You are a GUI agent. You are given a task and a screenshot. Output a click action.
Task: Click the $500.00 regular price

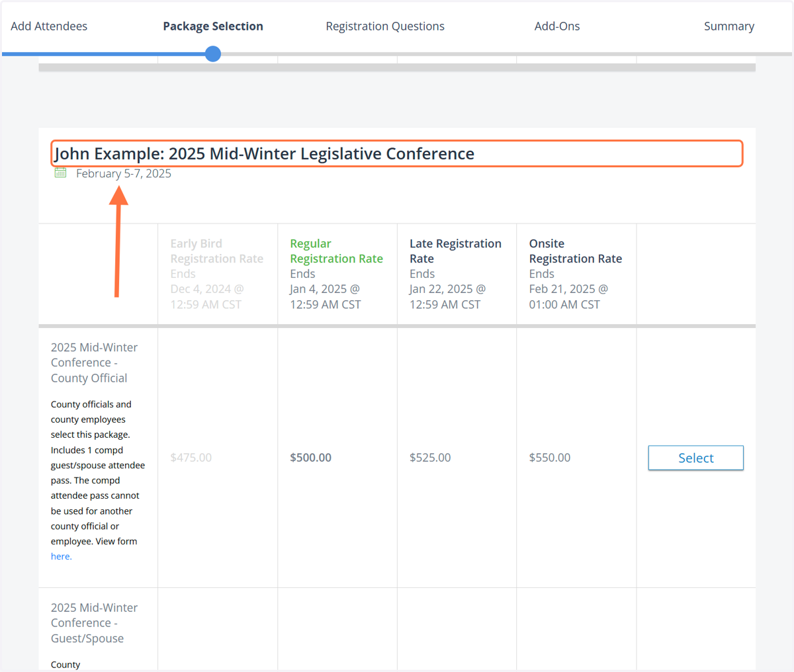click(x=311, y=458)
